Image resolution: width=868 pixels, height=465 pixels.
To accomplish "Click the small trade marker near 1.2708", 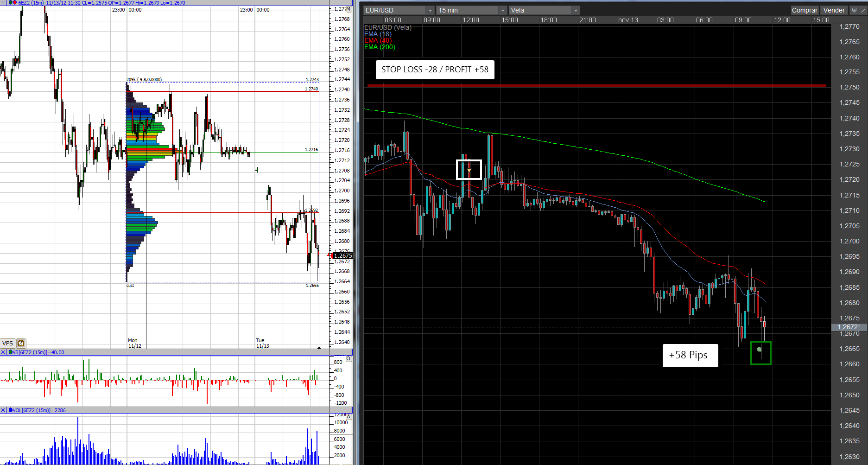I will 257,170.
